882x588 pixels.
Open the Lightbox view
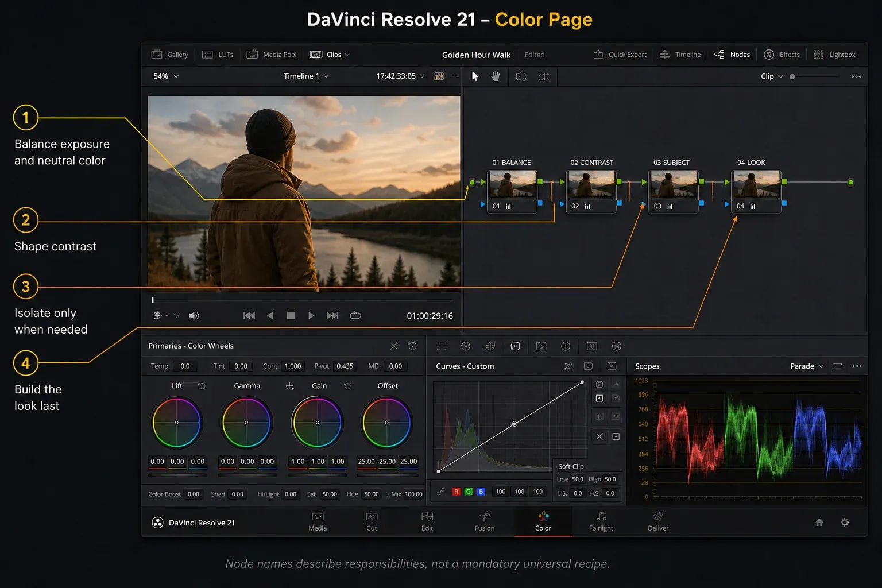(x=834, y=55)
